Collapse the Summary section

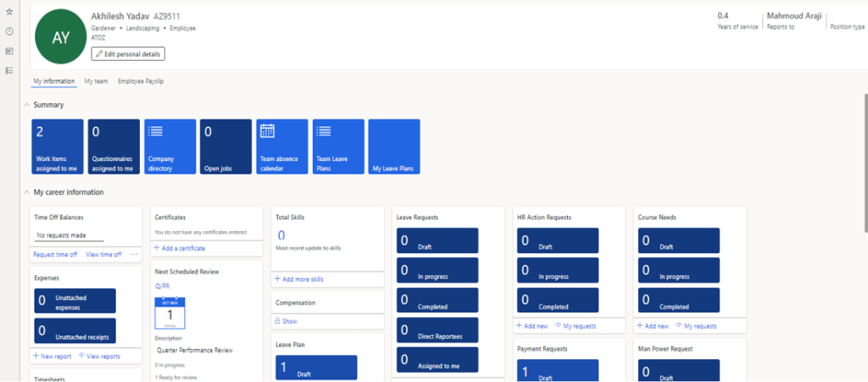[26, 105]
